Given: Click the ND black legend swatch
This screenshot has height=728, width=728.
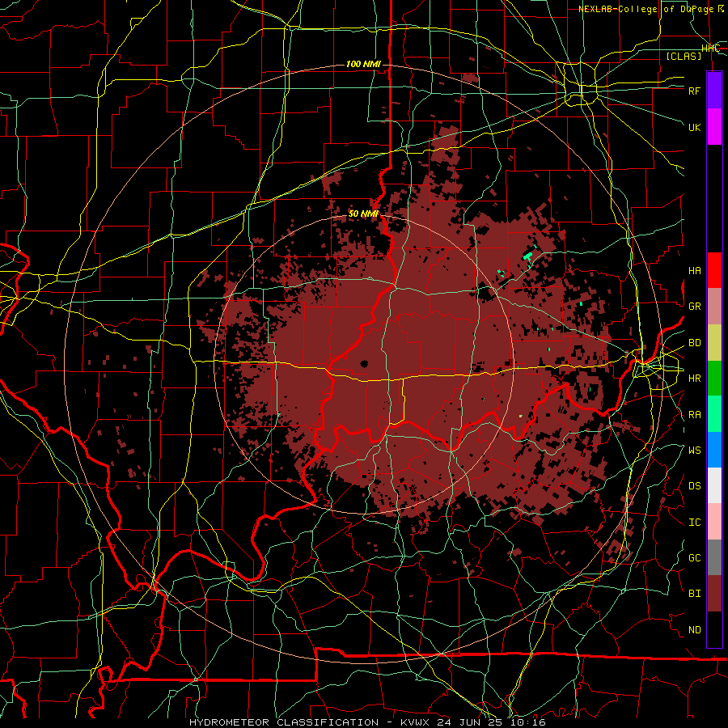Looking at the screenshot, I should 714,629.
